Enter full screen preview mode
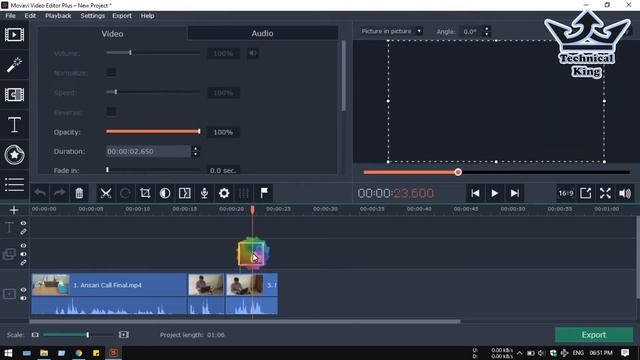 pos(605,193)
